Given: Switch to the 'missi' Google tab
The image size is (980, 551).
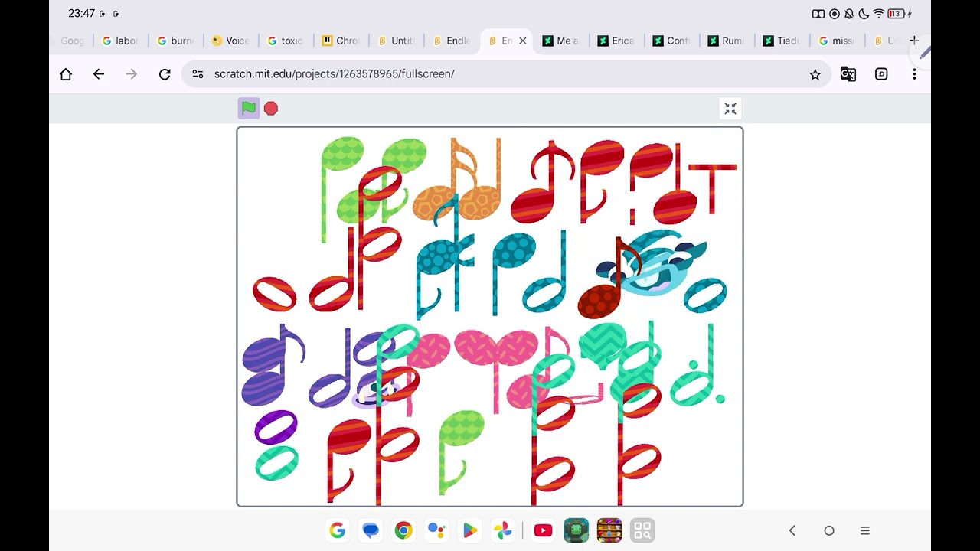Looking at the screenshot, I should (x=838, y=41).
